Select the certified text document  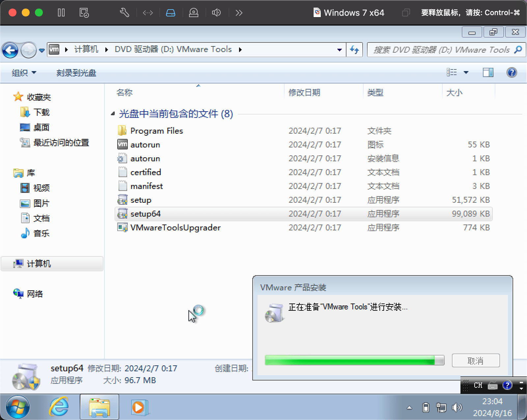click(x=139, y=172)
